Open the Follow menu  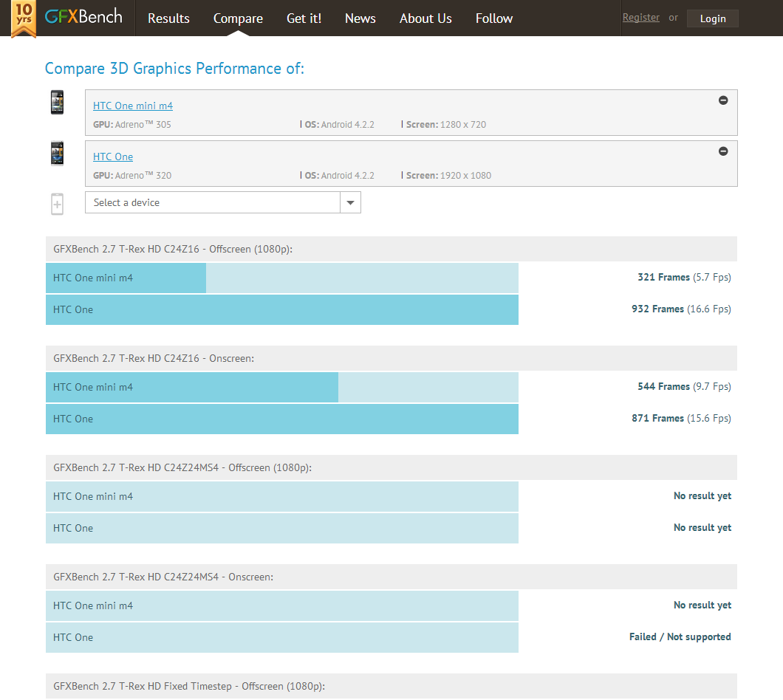tap(494, 18)
